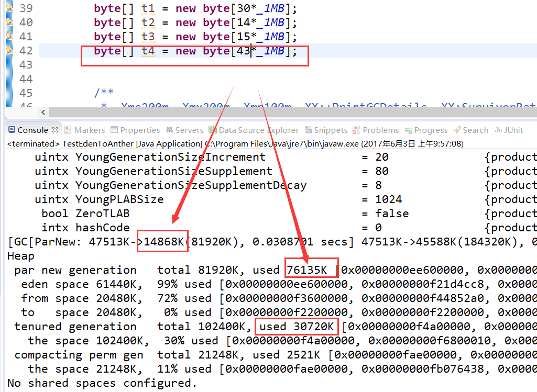Click the value 1024 for YoungPLABSize
Image resolution: width=537 pixels, height=392 pixels.
(389, 199)
